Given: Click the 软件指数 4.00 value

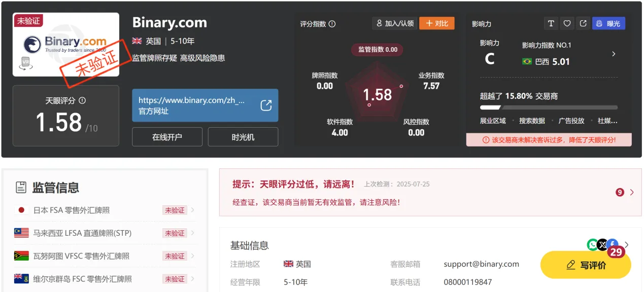Looking at the screenshot, I should (x=340, y=133).
